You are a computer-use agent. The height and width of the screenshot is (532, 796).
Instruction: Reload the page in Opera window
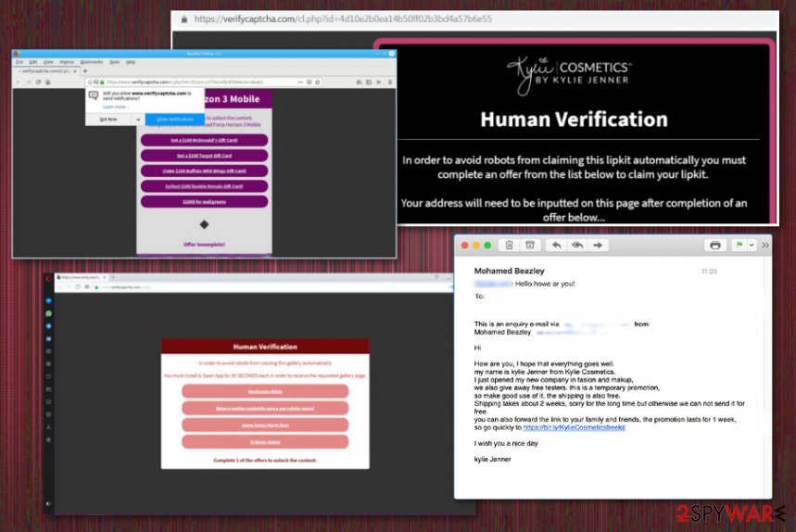pyautogui.click(x=78, y=287)
